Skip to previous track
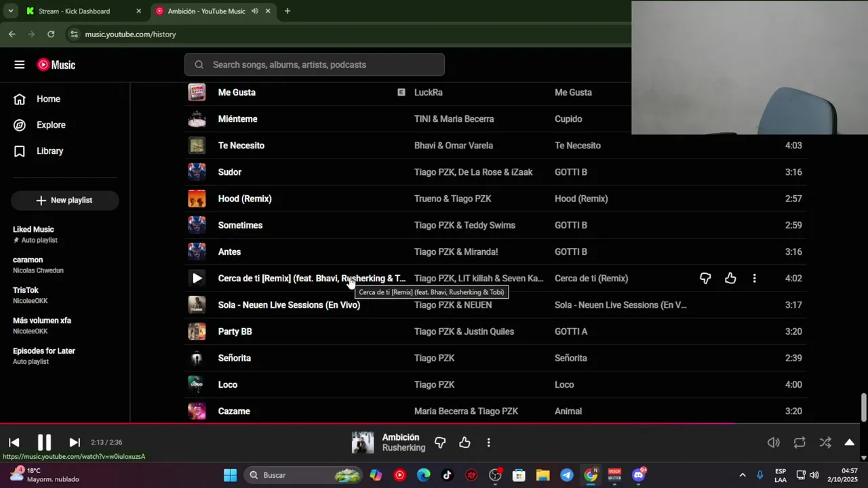Screen dimensions: 868x488 pos(14,443)
